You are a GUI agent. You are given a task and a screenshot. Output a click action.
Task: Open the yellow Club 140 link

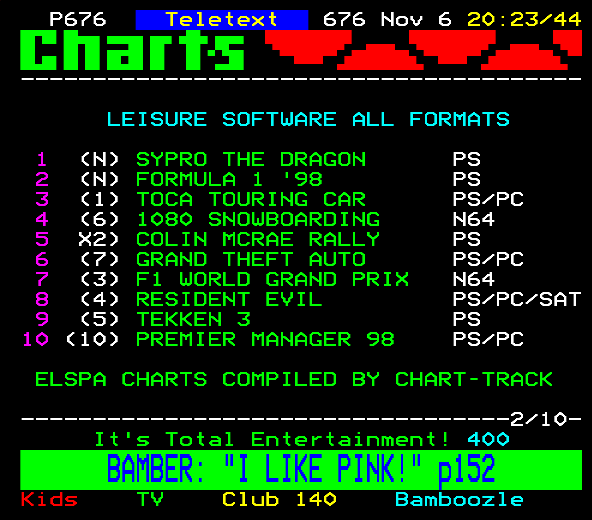(x=279, y=500)
